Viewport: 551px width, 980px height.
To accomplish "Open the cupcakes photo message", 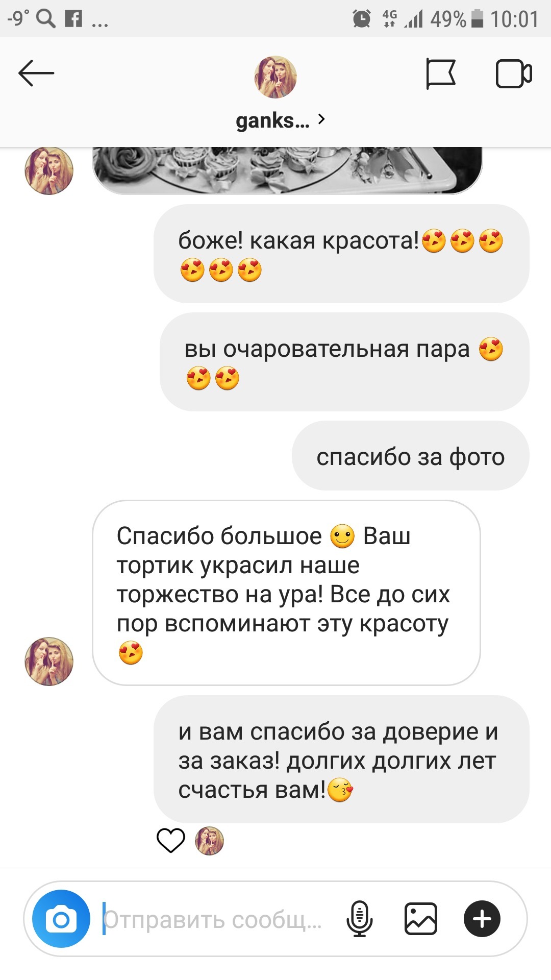I will pos(287,170).
